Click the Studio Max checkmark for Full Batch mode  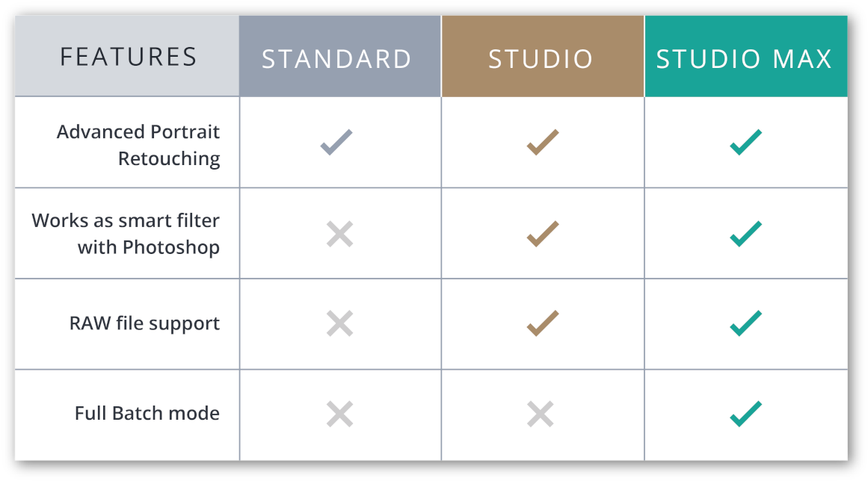pyautogui.click(x=745, y=414)
